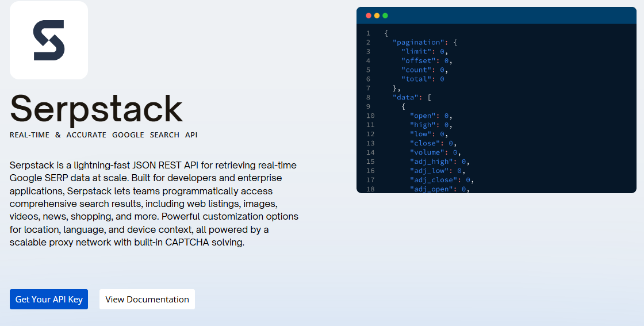Viewport: 644px width, 326px height.
Task: Click the Real-Time & Accurate Google Search API tagline
Action: 103,135
